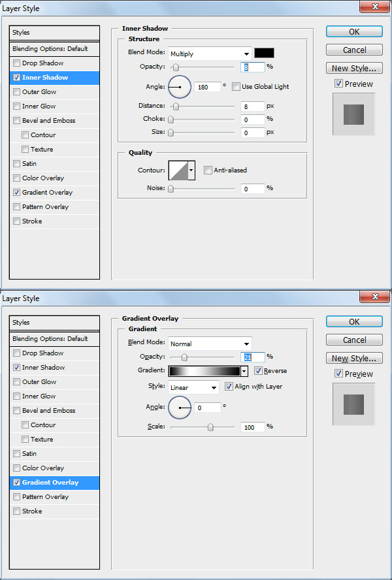
Task: Enable Outer Glow checkbox in top dialog
Action: pos(16,91)
